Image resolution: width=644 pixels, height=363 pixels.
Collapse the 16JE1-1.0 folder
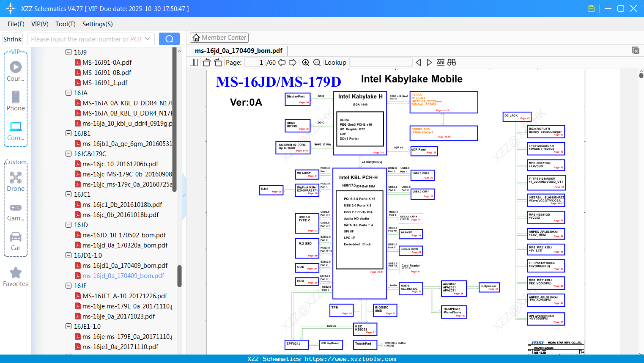69,326
